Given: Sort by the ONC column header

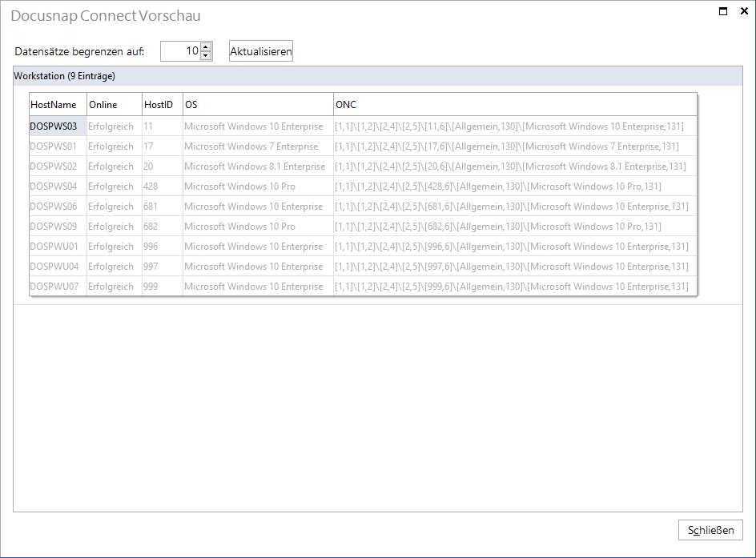Looking at the screenshot, I should click(515, 105).
